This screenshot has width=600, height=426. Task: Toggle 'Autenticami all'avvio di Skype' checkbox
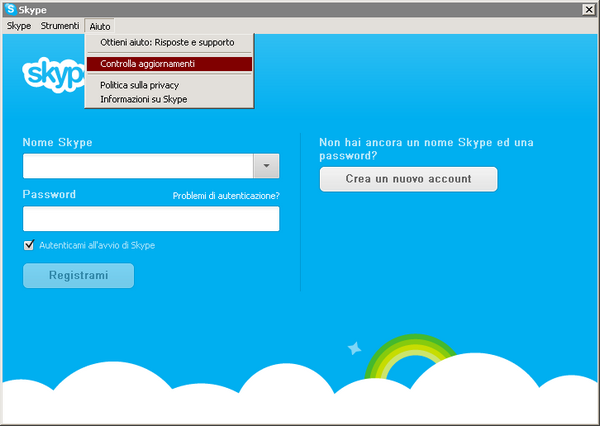(x=29, y=245)
